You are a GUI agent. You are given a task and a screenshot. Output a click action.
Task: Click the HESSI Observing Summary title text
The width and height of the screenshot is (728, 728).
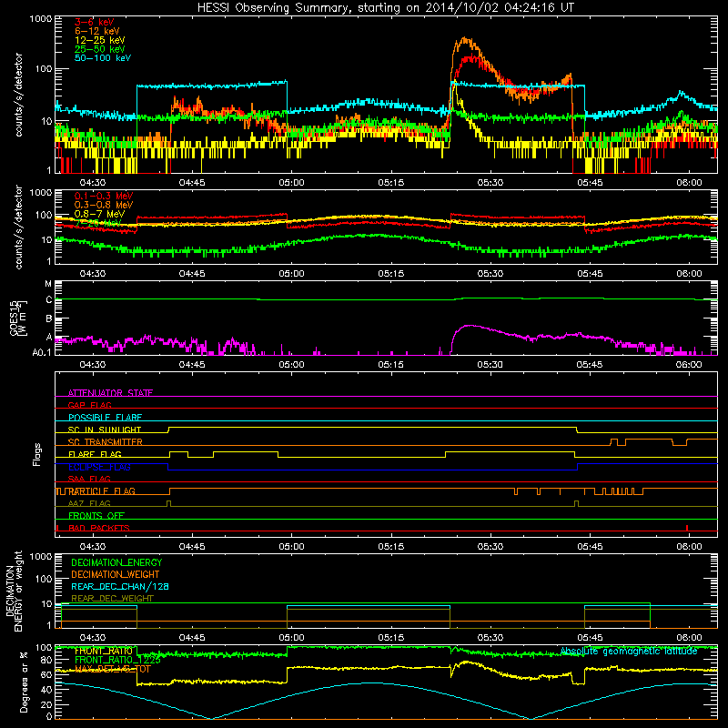(x=385, y=8)
